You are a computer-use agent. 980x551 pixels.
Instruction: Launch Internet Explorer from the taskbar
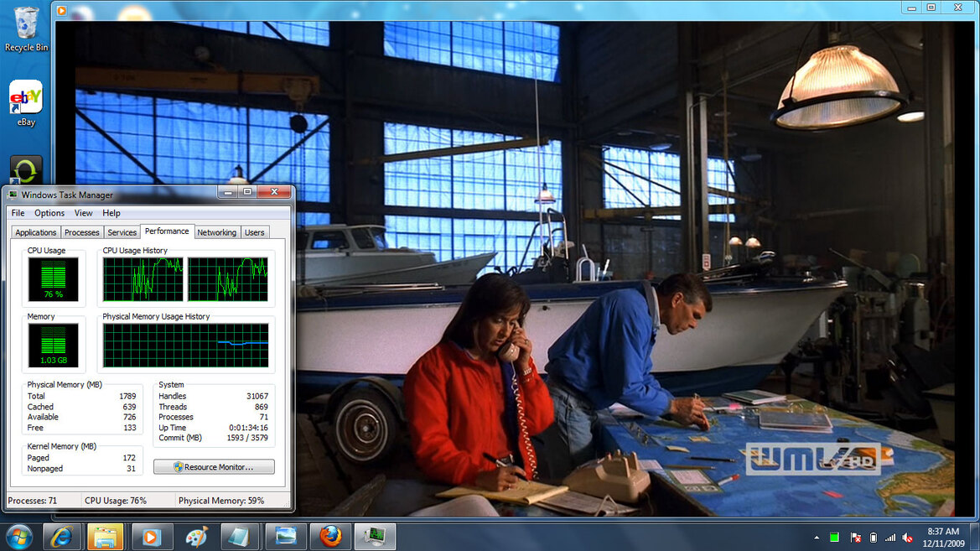tap(60, 537)
